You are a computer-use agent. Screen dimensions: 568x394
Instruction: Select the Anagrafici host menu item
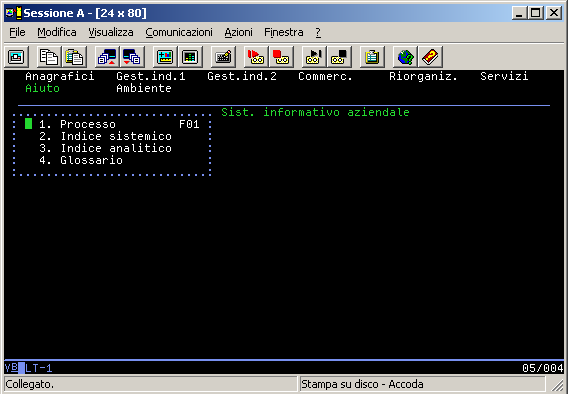60,76
